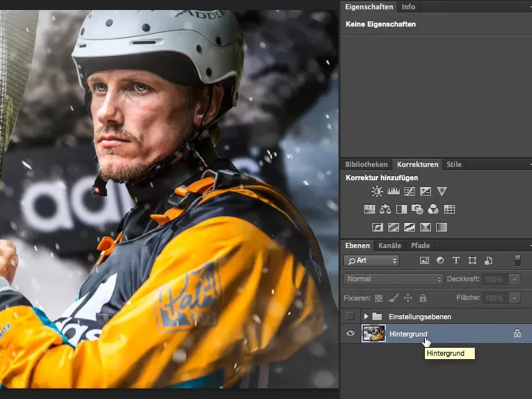Expand the Einstellungsebenen layer group
The width and height of the screenshot is (532, 399).
point(366,317)
